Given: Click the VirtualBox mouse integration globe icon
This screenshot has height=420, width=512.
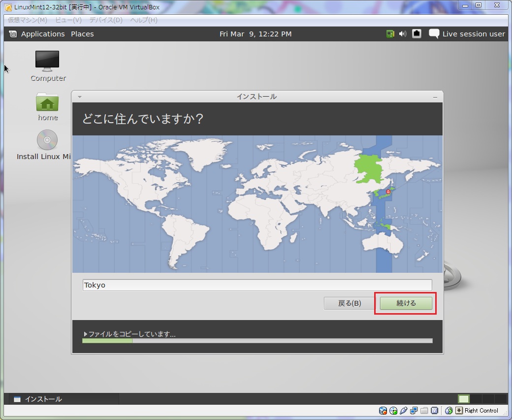Looking at the screenshot, I should point(448,411).
